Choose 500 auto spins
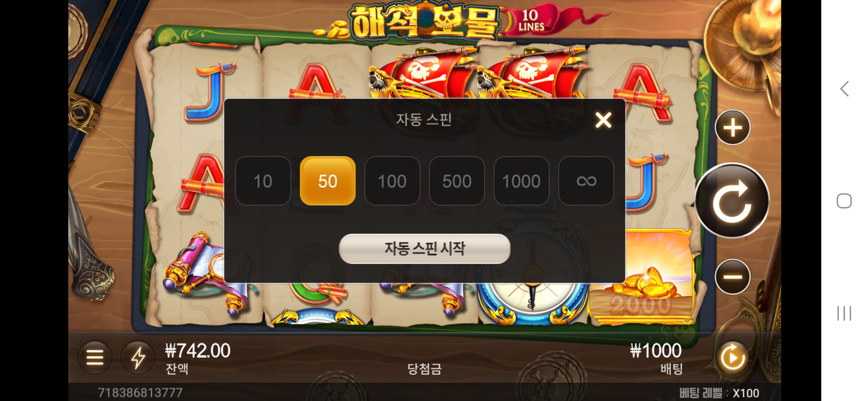 point(457,181)
